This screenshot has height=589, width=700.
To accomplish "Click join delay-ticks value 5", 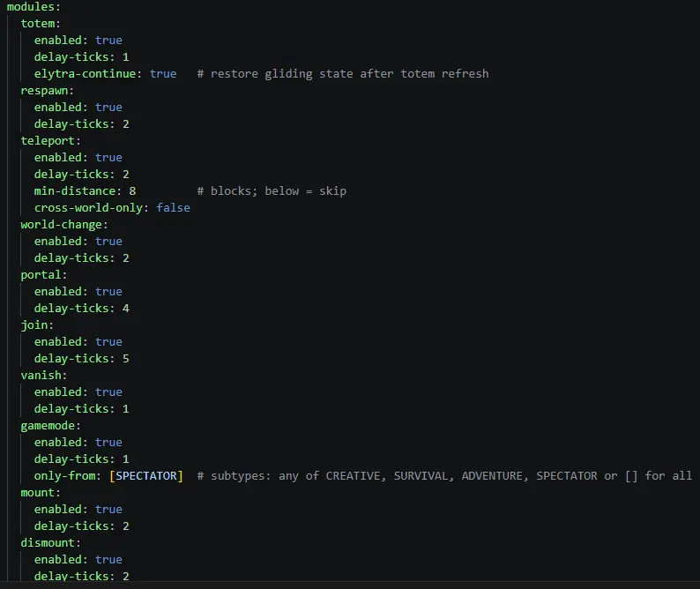I will tap(126, 359).
